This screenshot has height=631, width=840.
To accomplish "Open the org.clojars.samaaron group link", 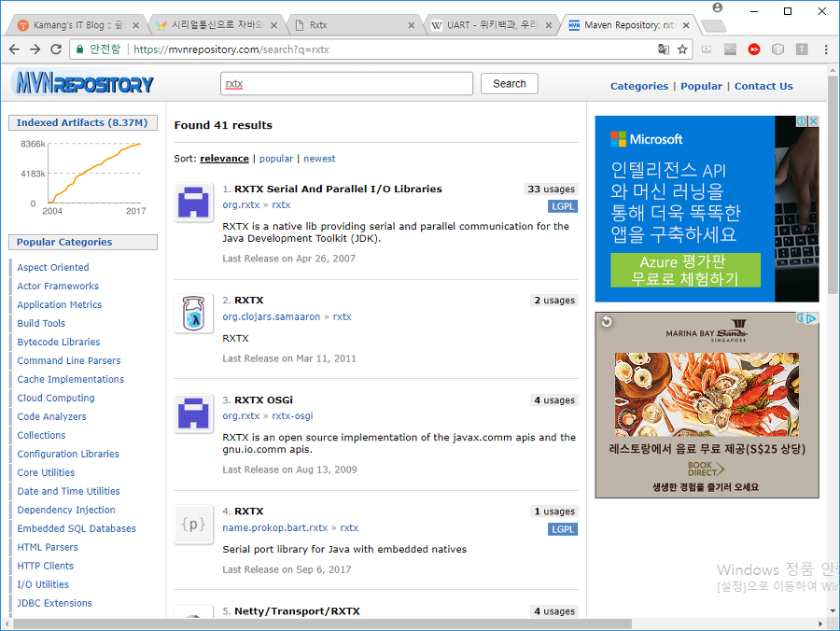I will click(x=272, y=317).
